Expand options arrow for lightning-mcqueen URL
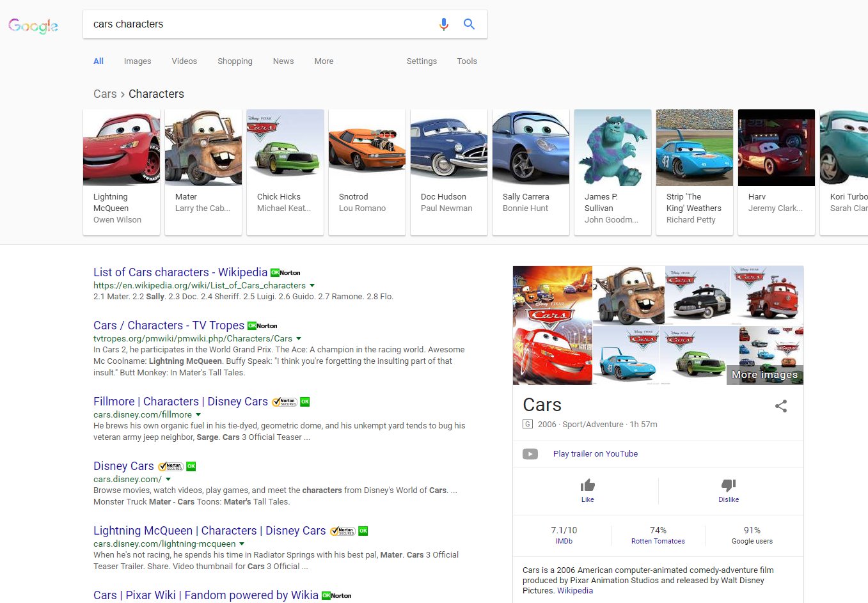868x603 pixels. 242,544
